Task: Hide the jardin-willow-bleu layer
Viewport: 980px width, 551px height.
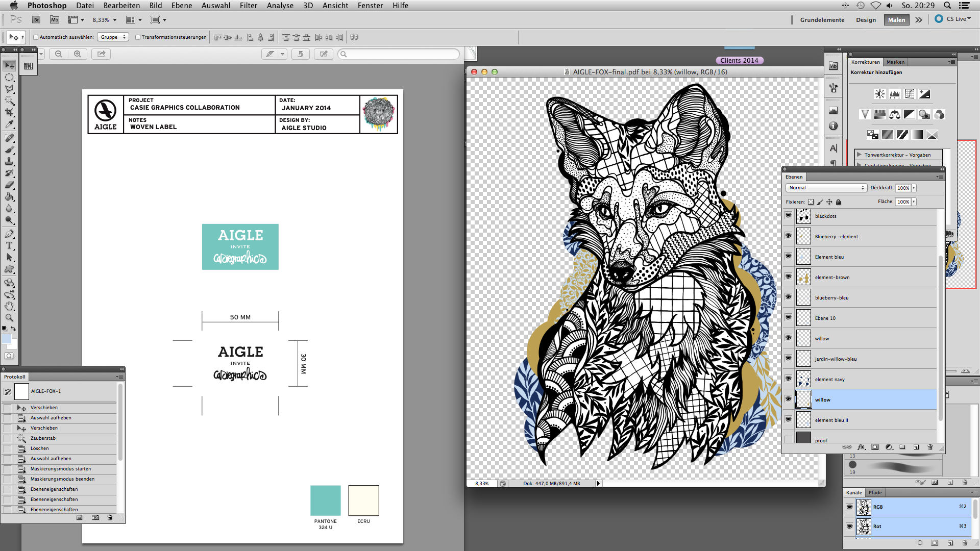Action: [x=788, y=358]
